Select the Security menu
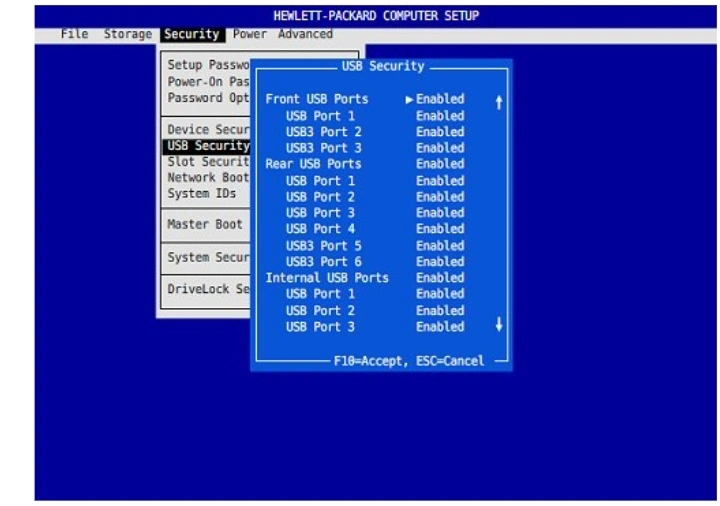Screen dimensions: 720x506 coord(192,34)
